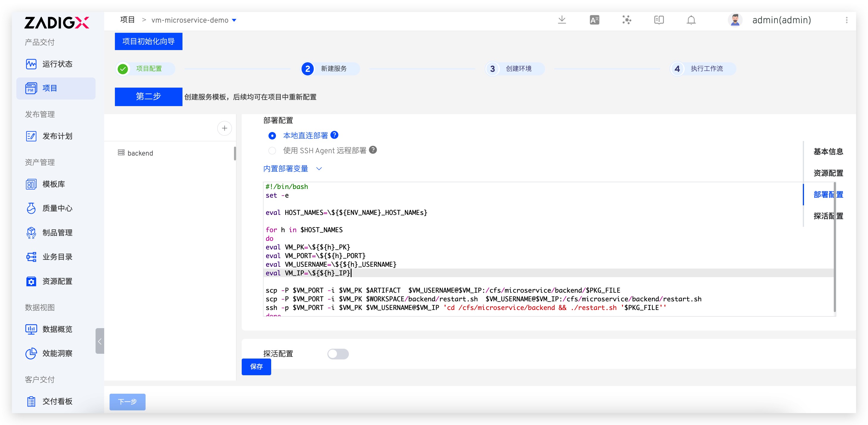868x425 pixels.
Task: Select backend service in the list
Action: point(140,153)
